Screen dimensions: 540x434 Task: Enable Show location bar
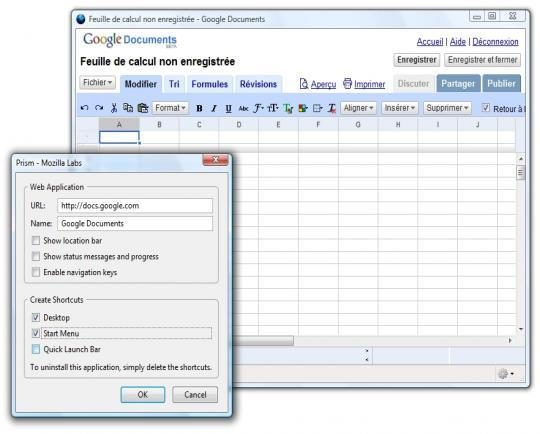click(x=36, y=240)
